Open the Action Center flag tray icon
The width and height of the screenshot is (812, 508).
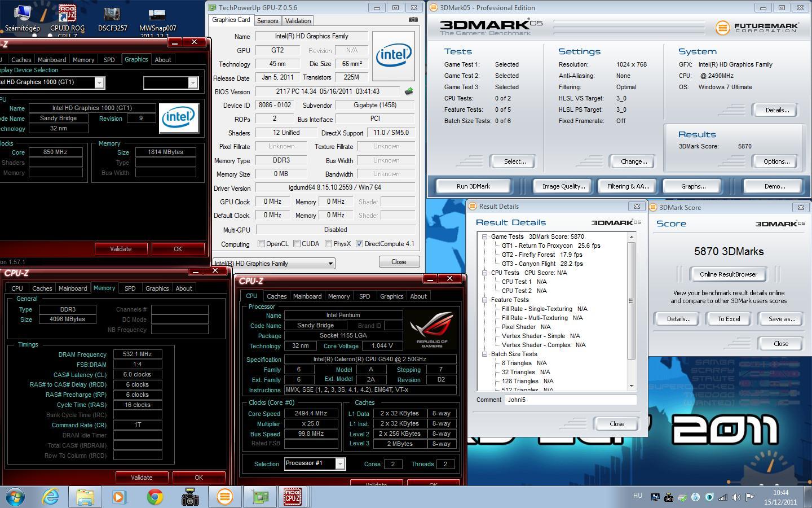[x=750, y=497]
